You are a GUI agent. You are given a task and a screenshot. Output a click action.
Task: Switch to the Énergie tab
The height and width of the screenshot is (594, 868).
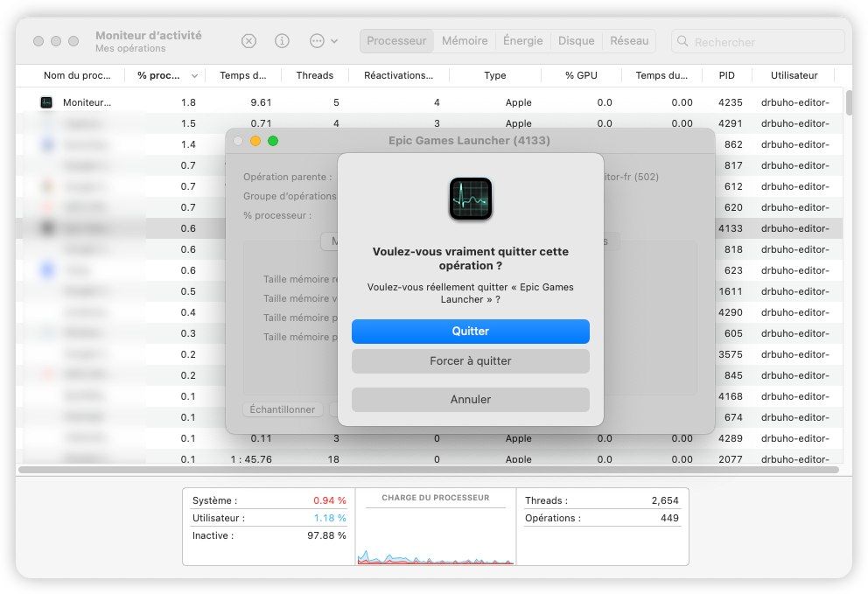(522, 41)
